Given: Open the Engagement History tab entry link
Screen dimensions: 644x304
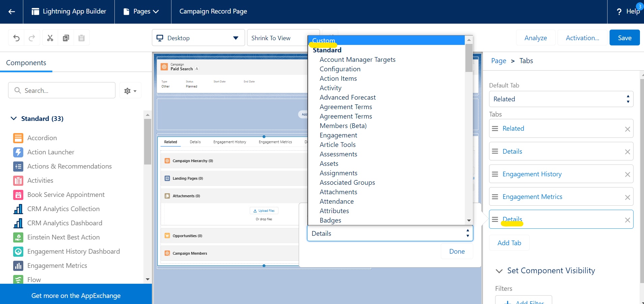Looking at the screenshot, I should [532, 174].
